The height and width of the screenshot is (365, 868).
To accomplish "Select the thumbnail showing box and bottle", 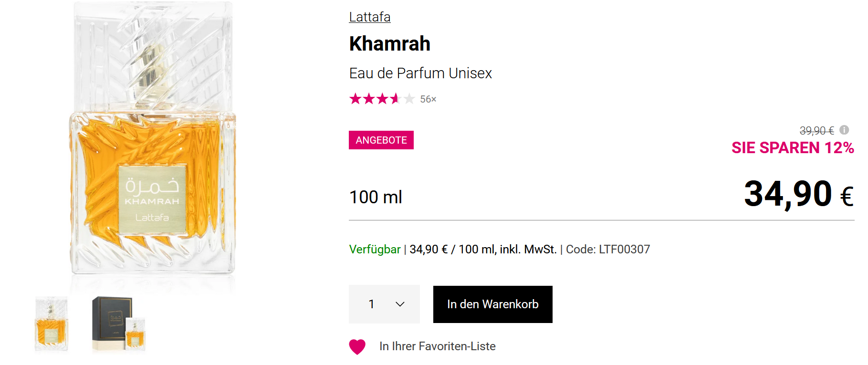I will click(x=118, y=324).
